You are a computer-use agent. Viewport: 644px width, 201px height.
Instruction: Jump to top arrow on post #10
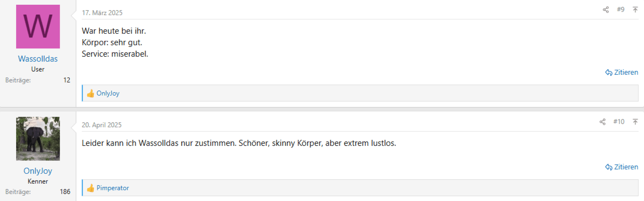(635, 122)
